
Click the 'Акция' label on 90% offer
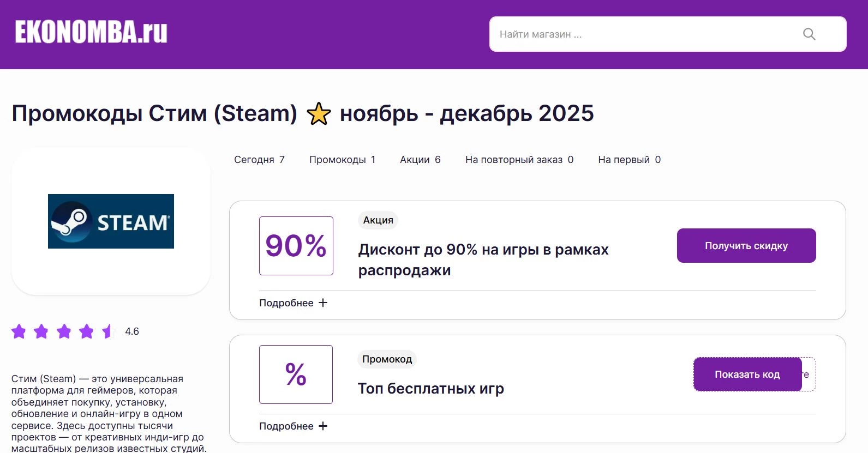pos(378,220)
